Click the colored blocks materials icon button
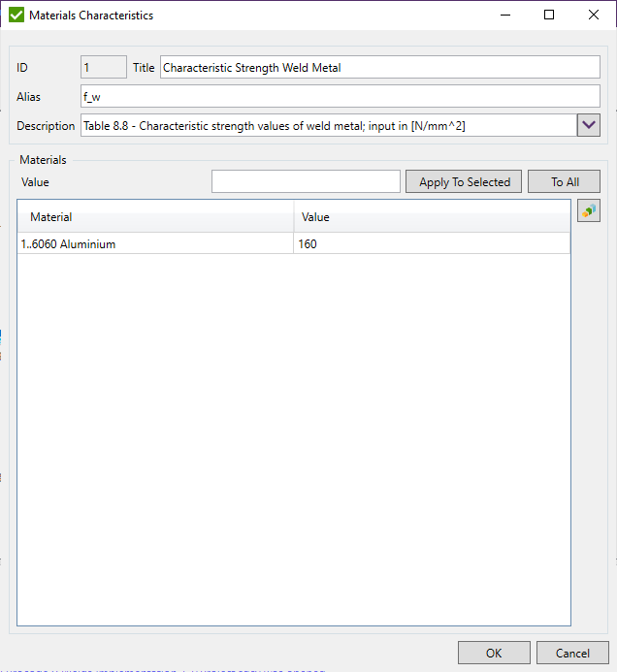 588,210
